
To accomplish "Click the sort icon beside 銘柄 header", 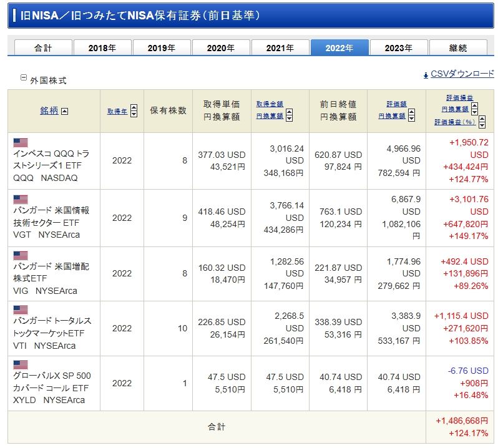I will [x=65, y=111].
